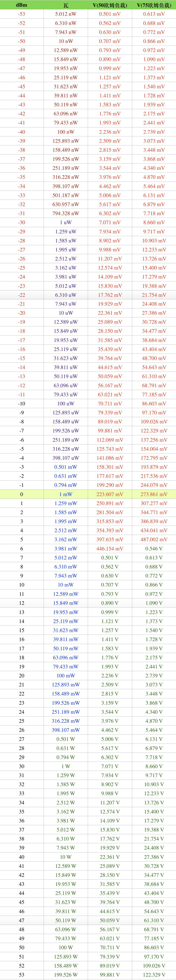Screen dimensions: 176x980
Task: Click the 273.861 mV cell
Action: 154,494
